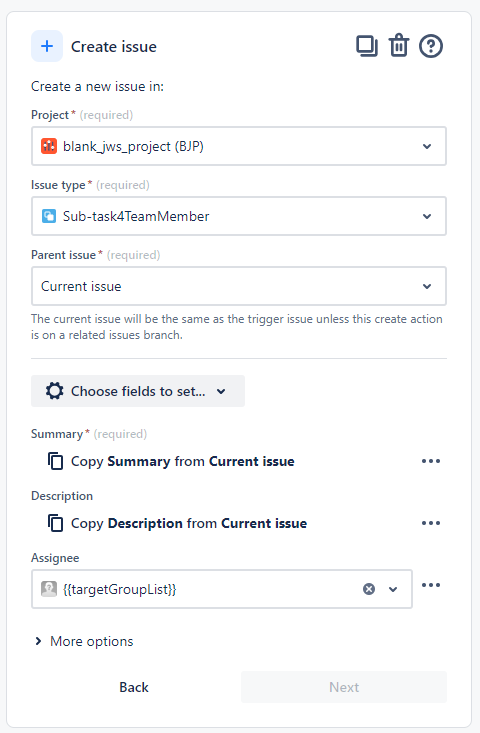This screenshot has height=733, width=480.
Task: Click the Next button
Action: (x=344, y=687)
